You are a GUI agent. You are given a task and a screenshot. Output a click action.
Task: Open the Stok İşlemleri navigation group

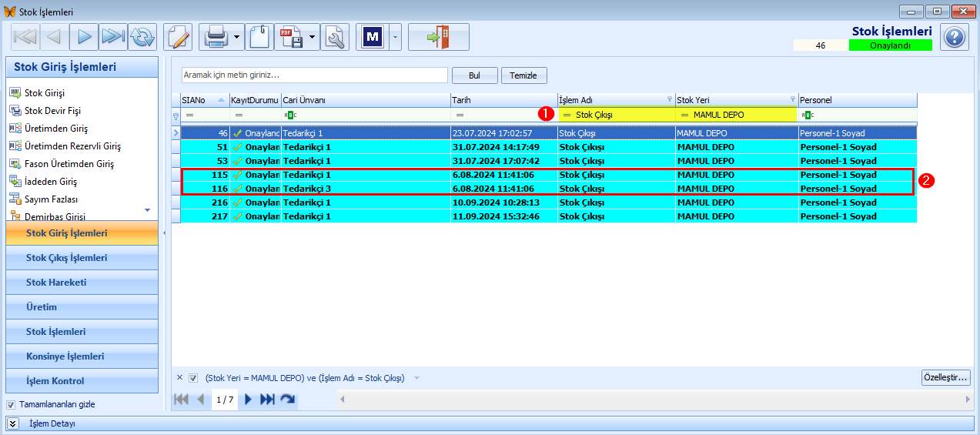click(82, 332)
